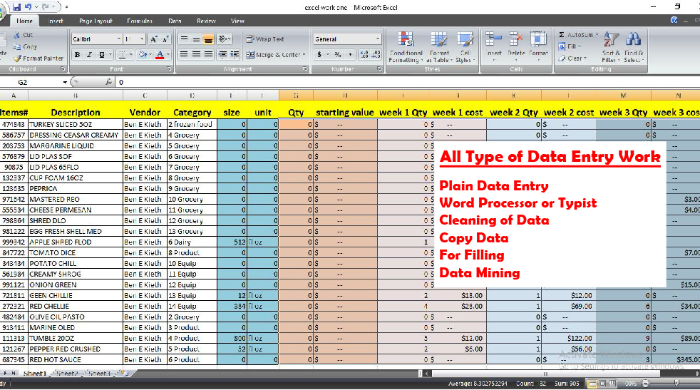
Task: Increase decimal places
Action: [364, 54]
